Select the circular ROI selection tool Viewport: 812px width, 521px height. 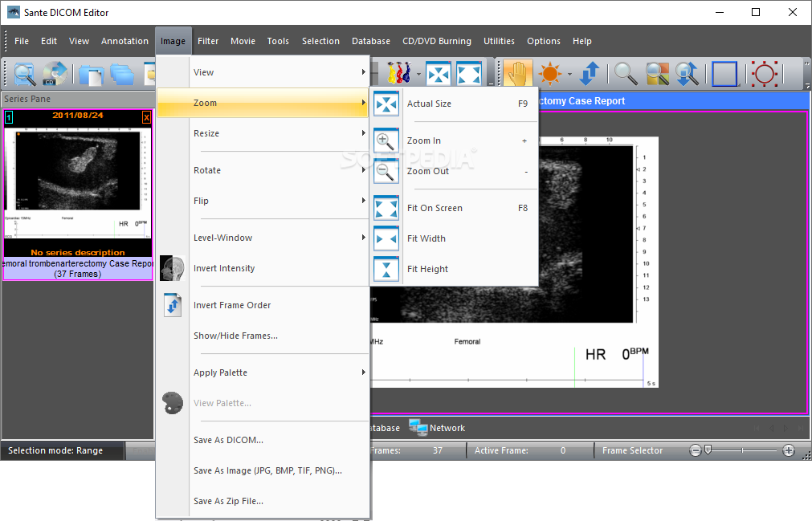pyautogui.click(x=765, y=74)
